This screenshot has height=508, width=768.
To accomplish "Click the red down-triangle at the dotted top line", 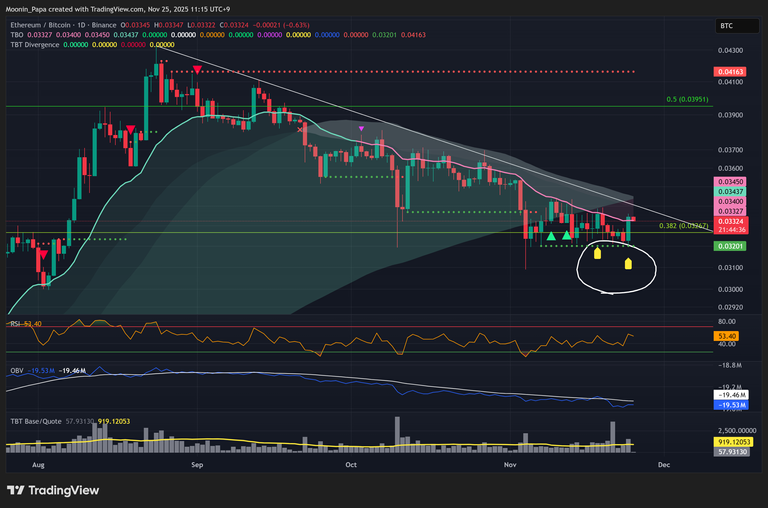I will point(198,70).
